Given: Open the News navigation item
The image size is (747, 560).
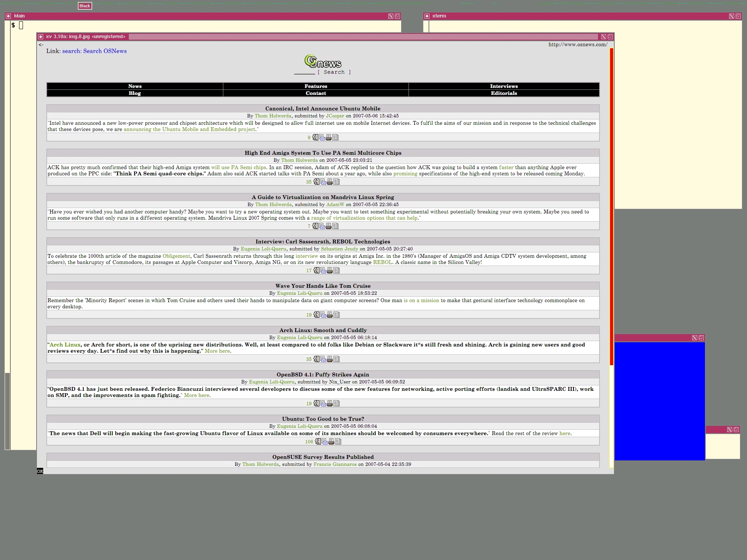Looking at the screenshot, I should click(135, 86).
